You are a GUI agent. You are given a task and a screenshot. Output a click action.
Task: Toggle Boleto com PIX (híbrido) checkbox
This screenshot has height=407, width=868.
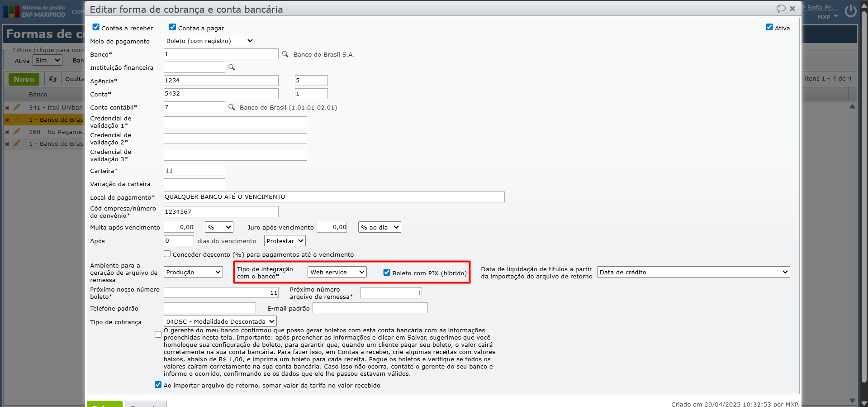(x=387, y=273)
